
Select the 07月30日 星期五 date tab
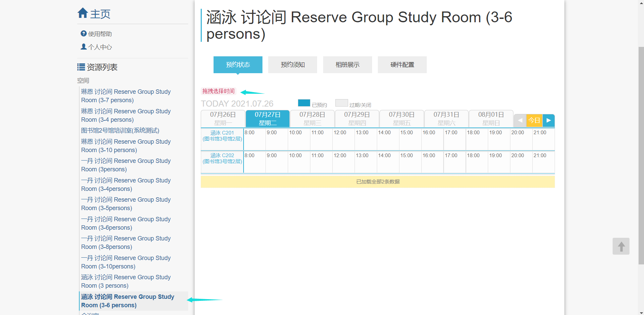[401, 119]
